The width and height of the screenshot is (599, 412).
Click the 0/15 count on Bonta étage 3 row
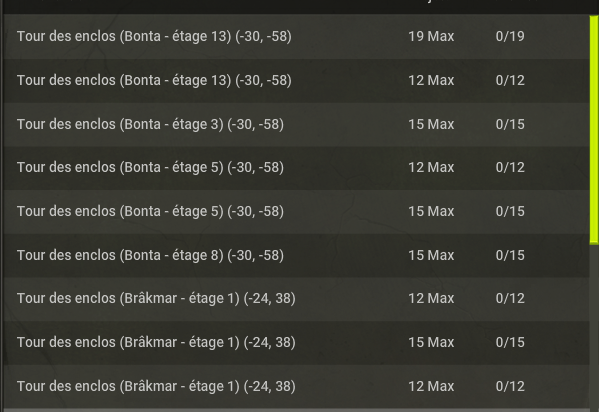[510, 124]
